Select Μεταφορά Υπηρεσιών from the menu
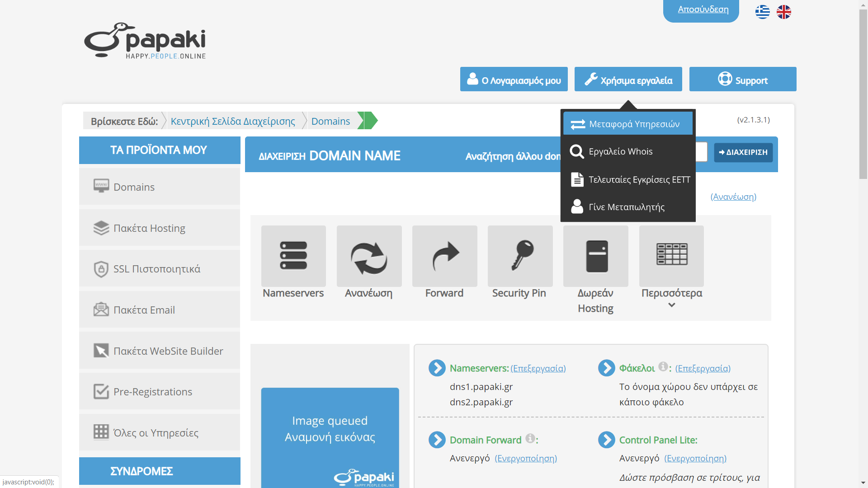 [628, 124]
